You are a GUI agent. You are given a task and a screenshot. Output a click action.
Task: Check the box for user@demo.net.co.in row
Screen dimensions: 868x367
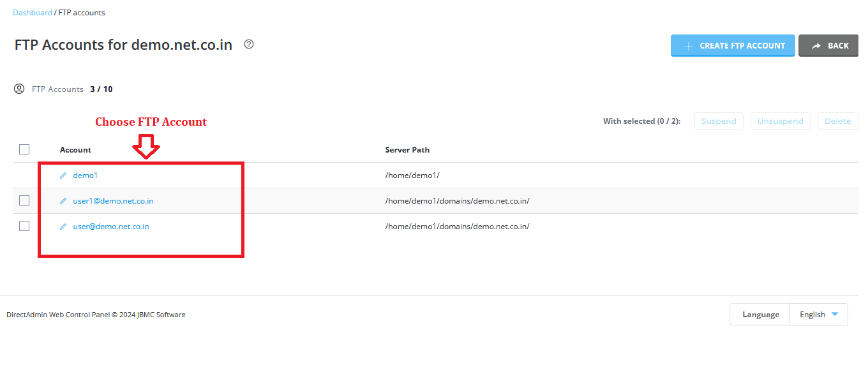click(x=24, y=226)
